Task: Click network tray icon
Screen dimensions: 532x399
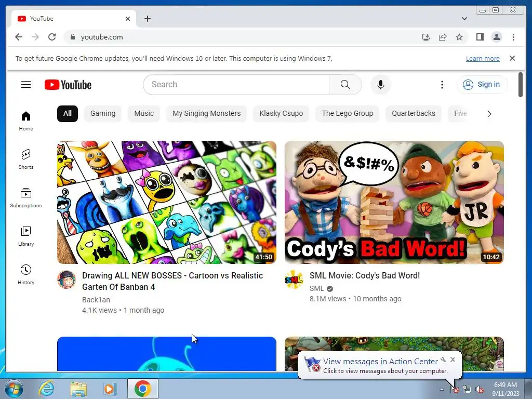Action: pyautogui.click(x=467, y=390)
